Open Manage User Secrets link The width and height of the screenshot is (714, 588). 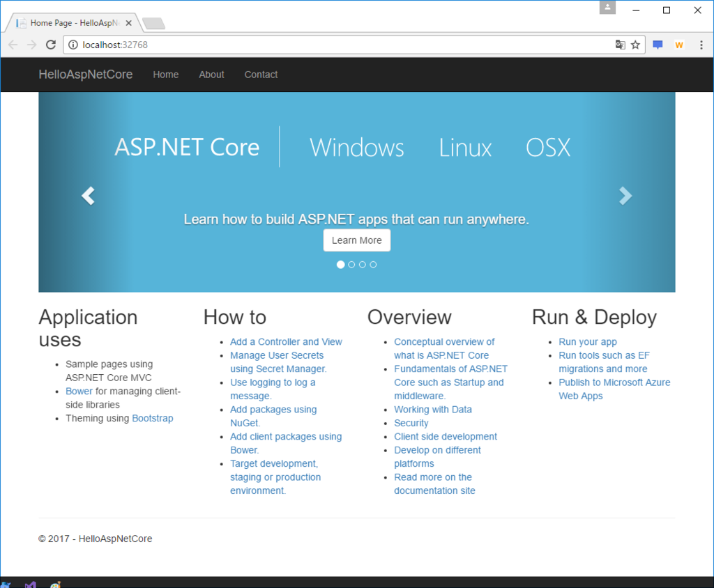pos(278,362)
